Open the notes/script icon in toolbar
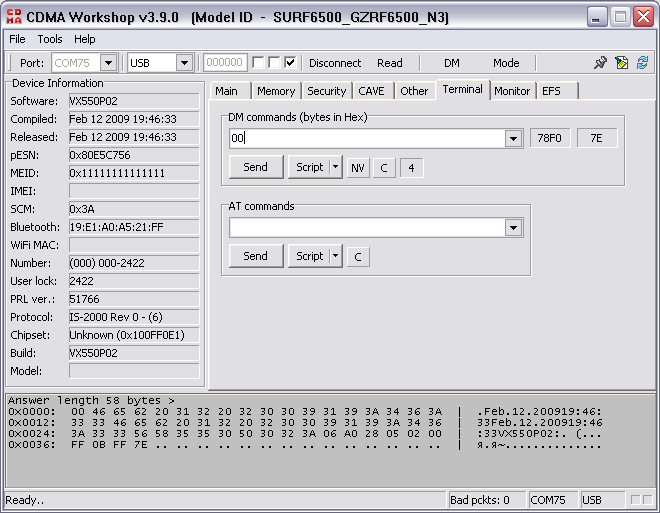 (621, 63)
